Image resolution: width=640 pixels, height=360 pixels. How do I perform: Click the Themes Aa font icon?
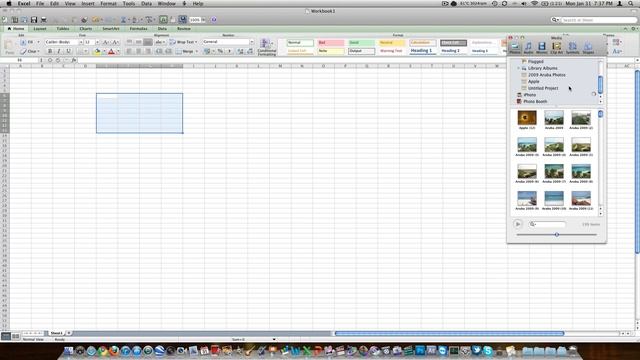(x=617, y=51)
